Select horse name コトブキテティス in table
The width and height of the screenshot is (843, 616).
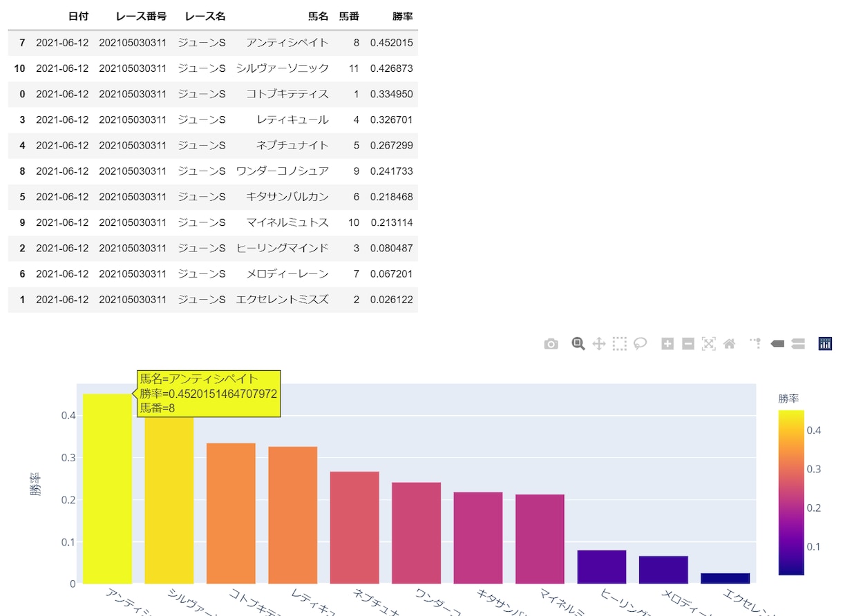[287, 94]
